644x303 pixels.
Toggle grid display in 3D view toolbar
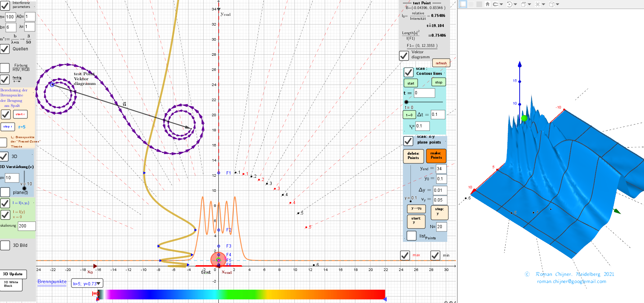(471, 4)
